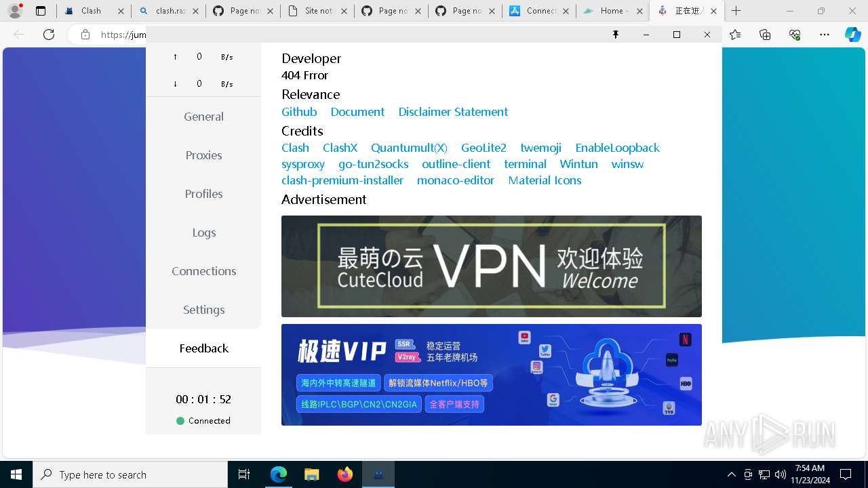Open the Document link
The width and height of the screenshot is (868, 488).
[357, 112]
